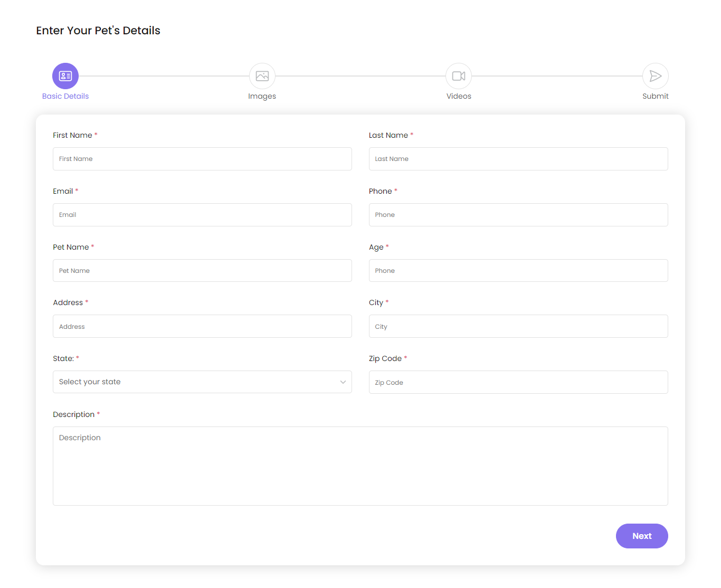Select the City input field
The height and width of the screenshot is (588, 721).
pos(518,326)
